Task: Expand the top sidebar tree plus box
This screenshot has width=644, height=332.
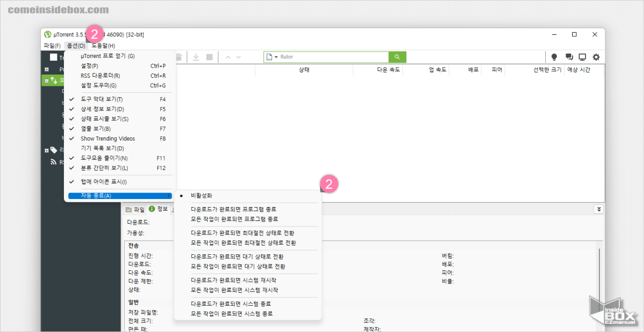Action: pos(47,69)
